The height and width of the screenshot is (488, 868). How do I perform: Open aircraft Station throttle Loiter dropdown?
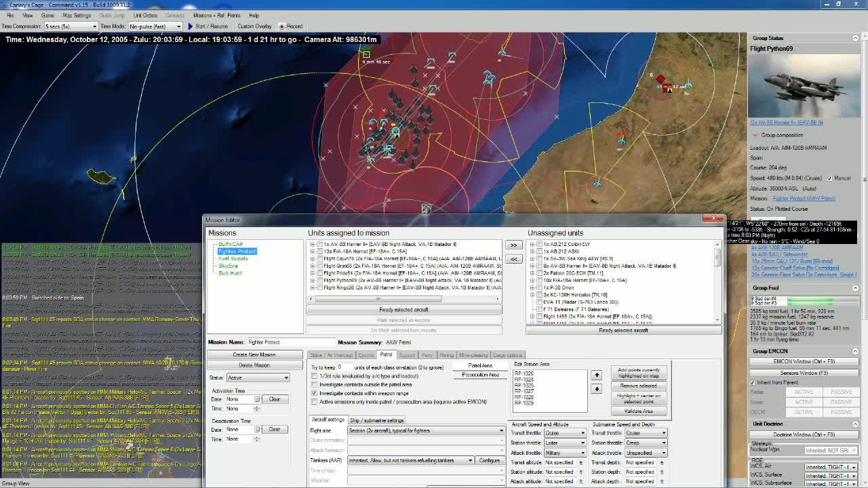click(566, 443)
